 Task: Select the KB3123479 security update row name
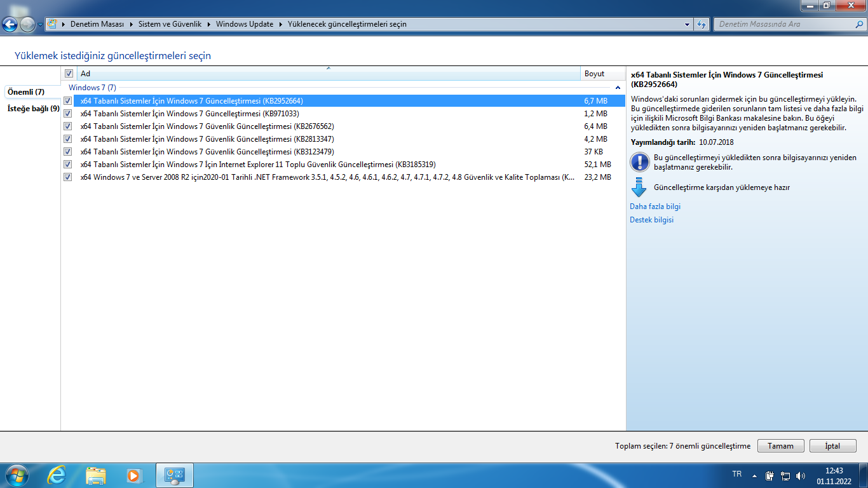click(207, 151)
